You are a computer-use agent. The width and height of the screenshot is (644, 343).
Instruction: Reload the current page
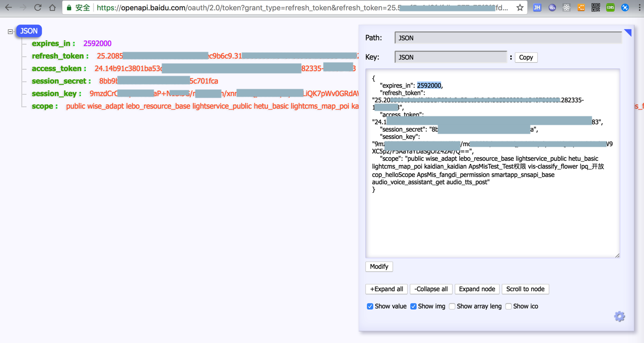38,8
